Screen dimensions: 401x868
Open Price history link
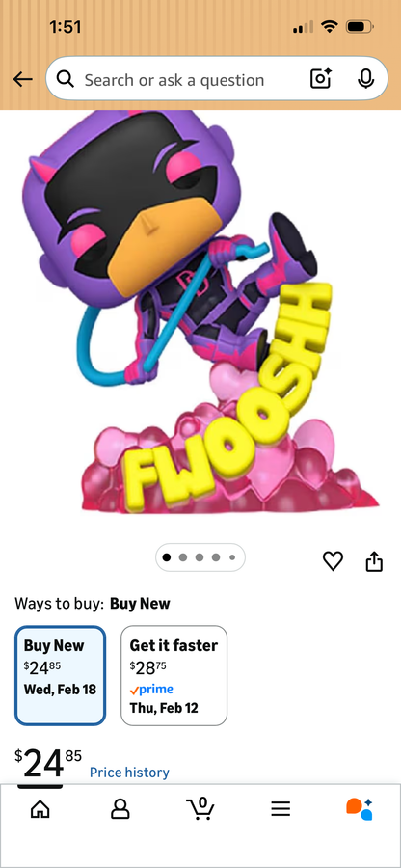[129, 773]
